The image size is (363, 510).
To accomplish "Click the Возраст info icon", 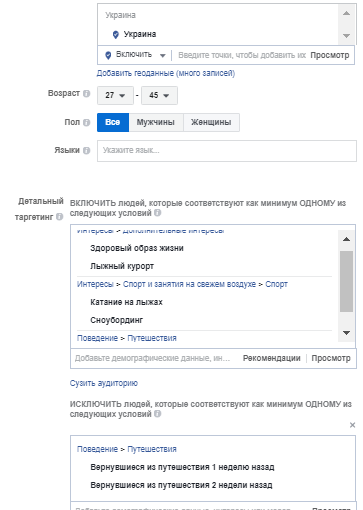I will [x=86, y=93].
